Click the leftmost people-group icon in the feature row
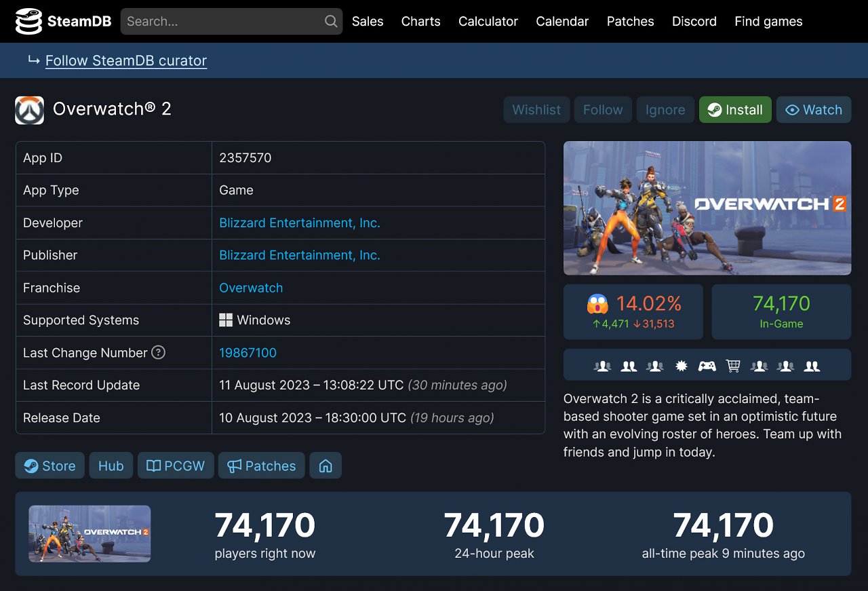This screenshot has height=591, width=868. pyautogui.click(x=602, y=366)
